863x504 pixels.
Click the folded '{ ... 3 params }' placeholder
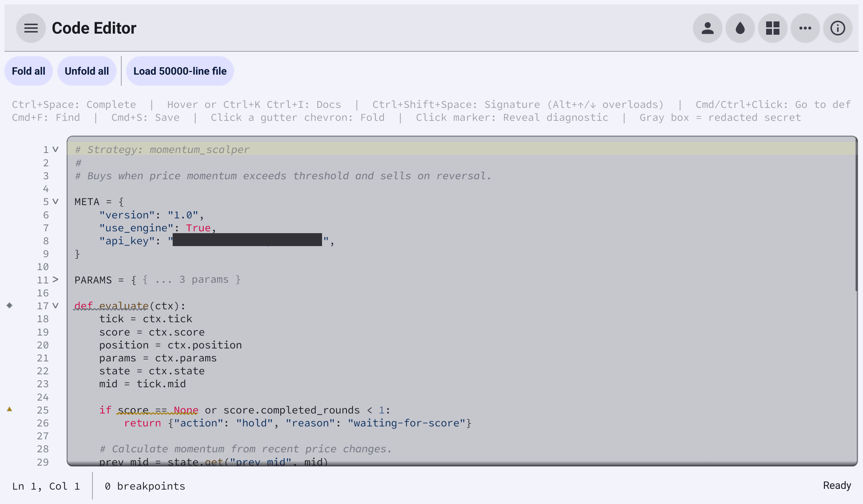coord(192,280)
